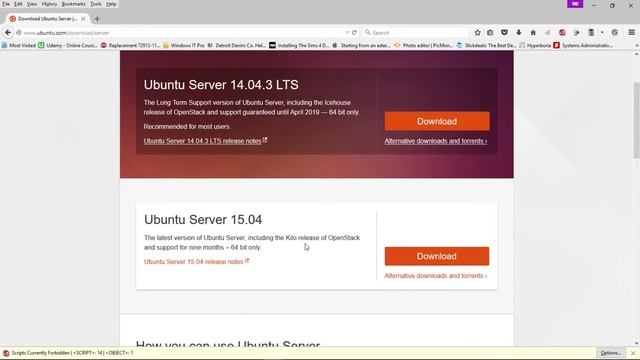Reload the page with the refresh icon
The image size is (640, 360).
coord(354,33)
